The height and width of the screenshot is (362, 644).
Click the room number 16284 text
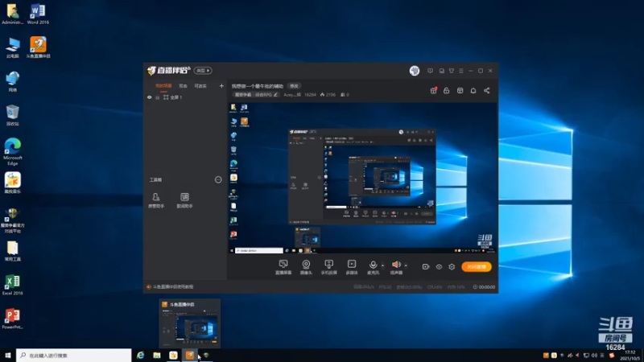[x=310, y=94]
